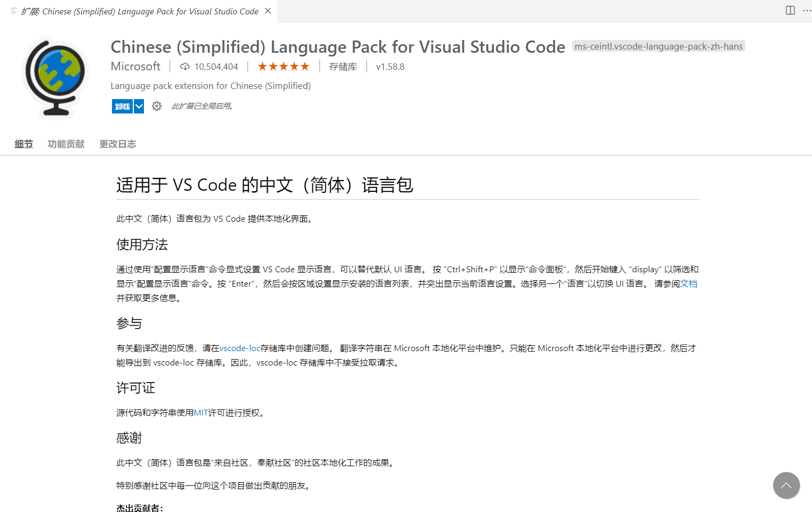Click the install count download icon
The width and height of the screenshot is (812, 512).
click(x=184, y=67)
